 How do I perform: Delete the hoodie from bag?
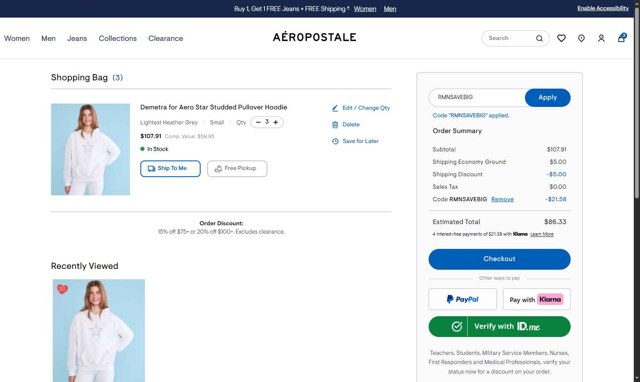click(x=351, y=124)
